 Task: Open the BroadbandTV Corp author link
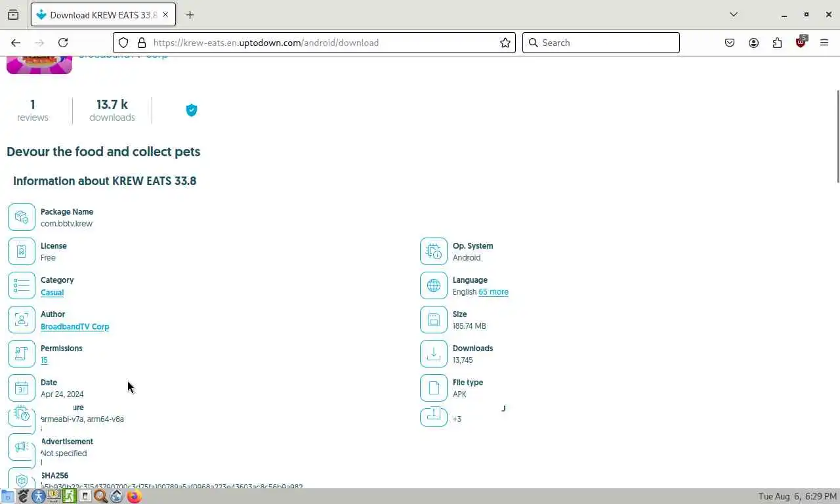pyautogui.click(x=75, y=326)
